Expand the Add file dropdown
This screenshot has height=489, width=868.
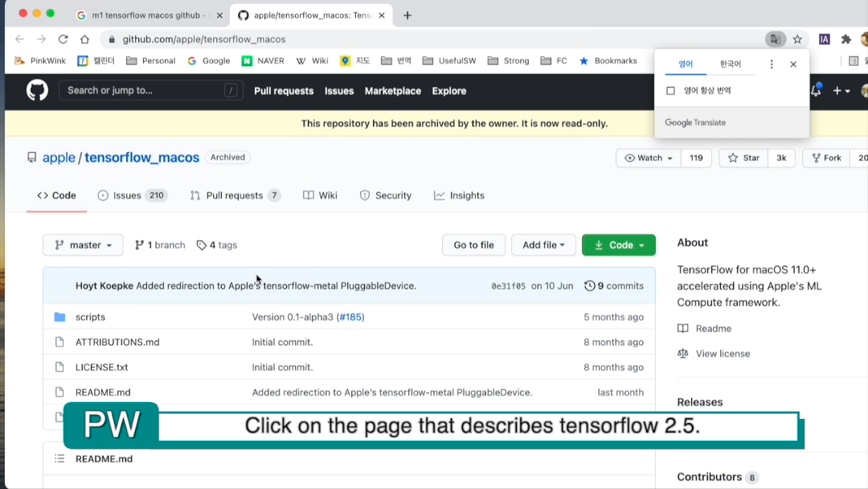point(543,244)
